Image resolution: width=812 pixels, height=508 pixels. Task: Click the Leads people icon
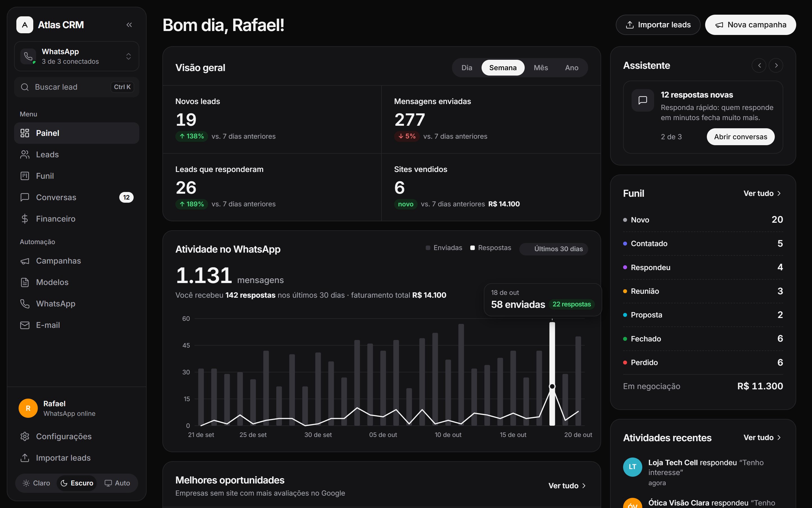[25, 154]
